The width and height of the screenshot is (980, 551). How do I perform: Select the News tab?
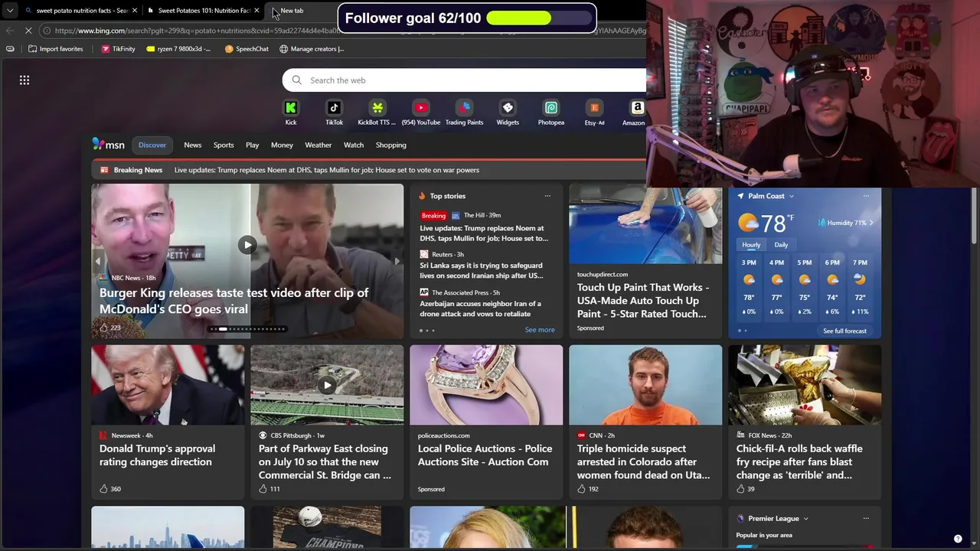click(192, 145)
